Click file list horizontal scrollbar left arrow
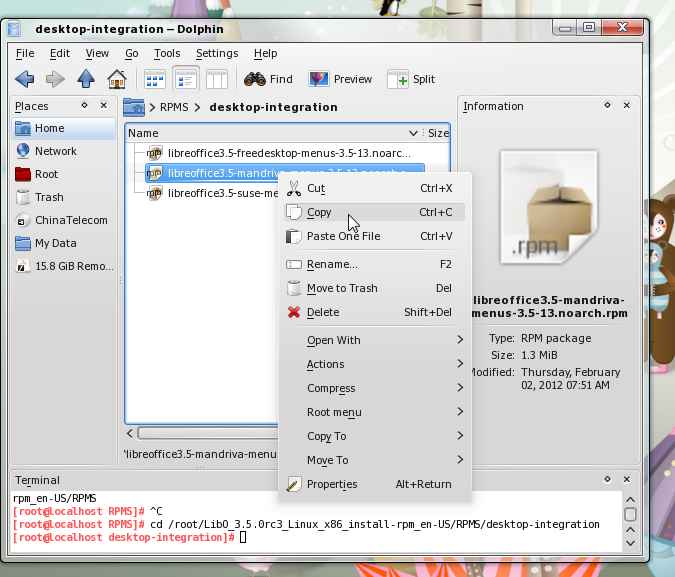Screen dimensions: 675x577 tap(130, 433)
